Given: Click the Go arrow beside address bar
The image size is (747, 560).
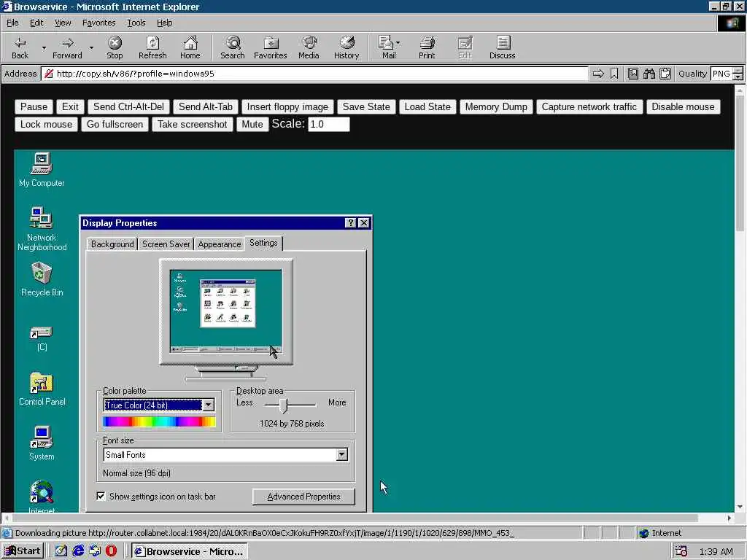Looking at the screenshot, I should point(598,74).
